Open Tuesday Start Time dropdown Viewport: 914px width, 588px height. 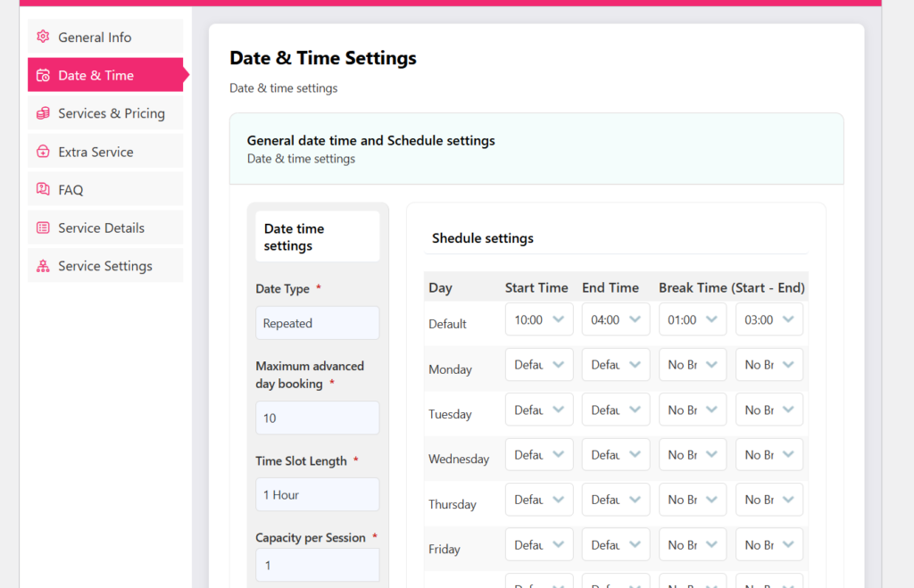click(x=539, y=410)
